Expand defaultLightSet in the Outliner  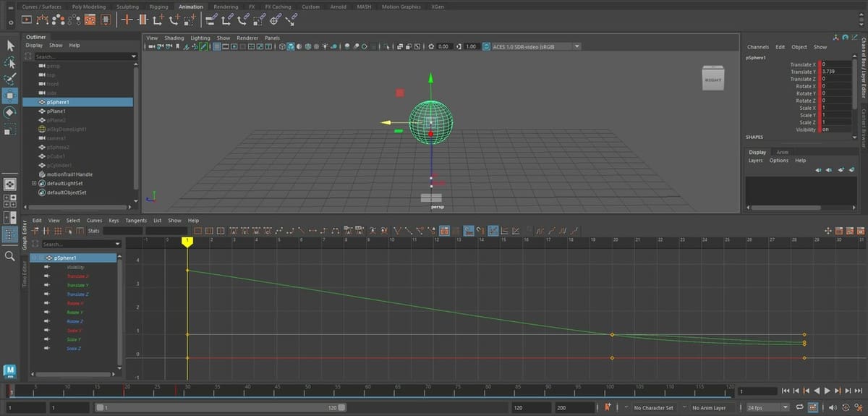click(x=33, y=184)
